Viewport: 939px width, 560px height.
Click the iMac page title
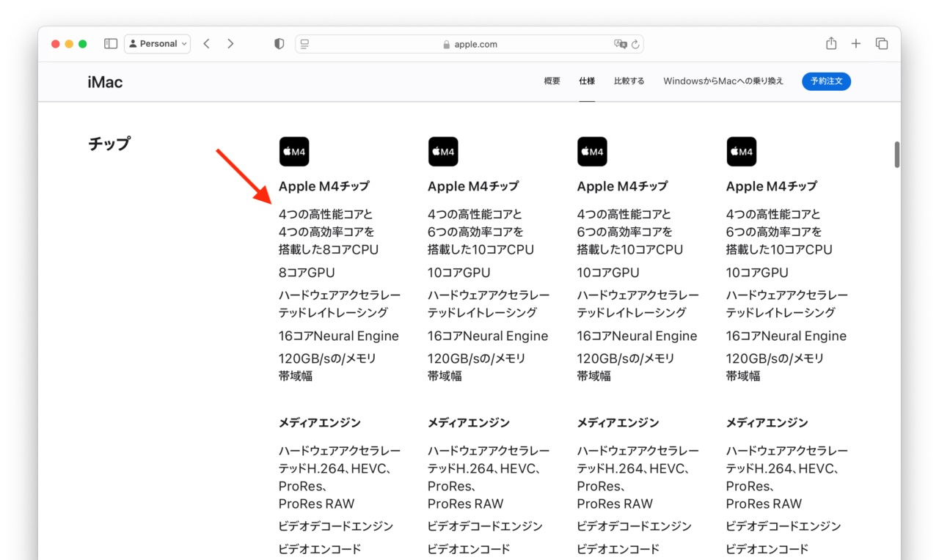[x=105, y=82]
